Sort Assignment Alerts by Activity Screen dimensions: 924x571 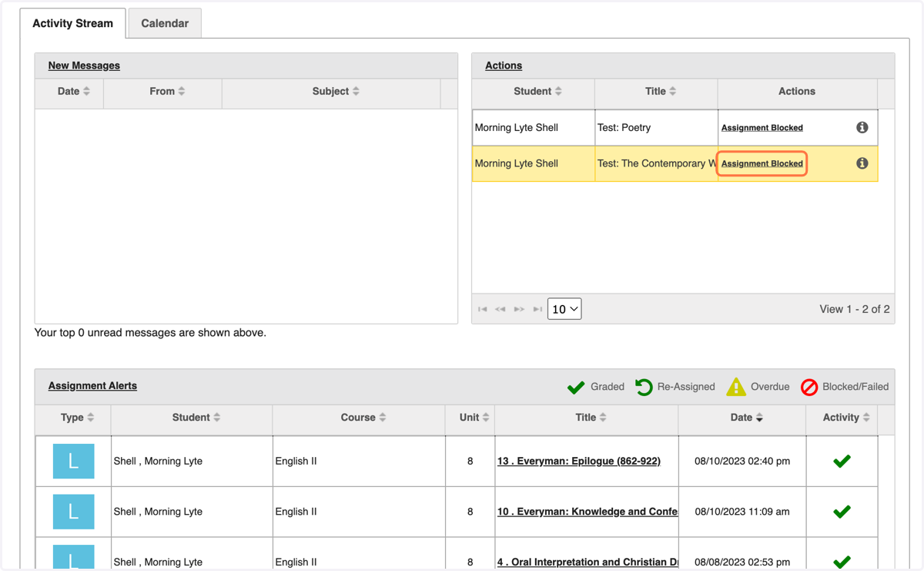(846, 418)
